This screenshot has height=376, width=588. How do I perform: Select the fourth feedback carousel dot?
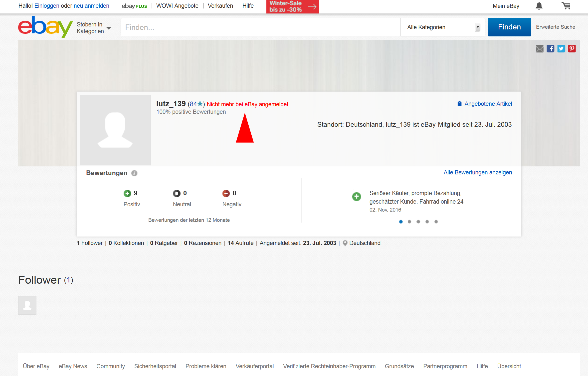[x=427, y=222]
